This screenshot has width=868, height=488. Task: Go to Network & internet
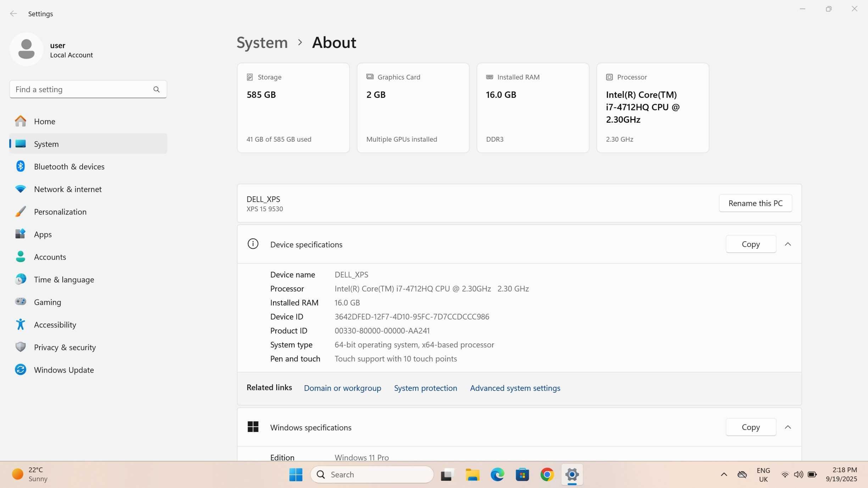(x=88, y=189)
